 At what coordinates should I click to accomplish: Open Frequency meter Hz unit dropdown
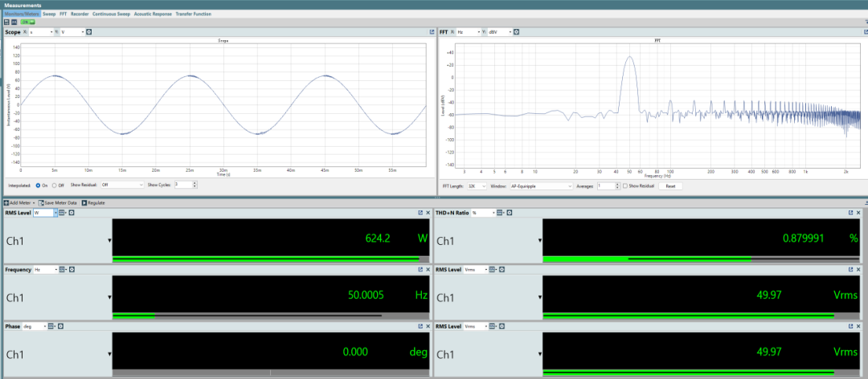pos(45,270)
